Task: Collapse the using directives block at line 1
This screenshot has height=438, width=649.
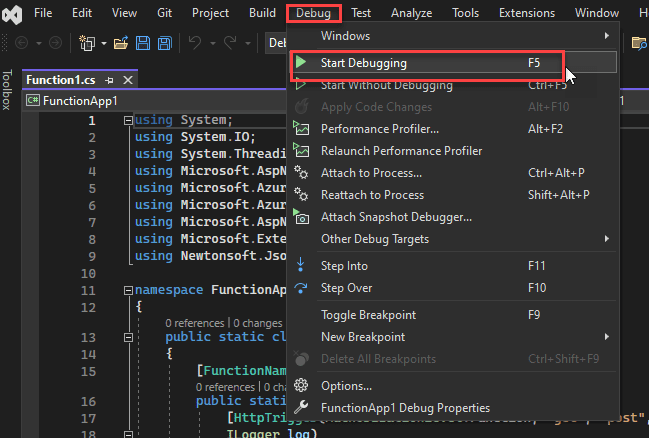Action: pos(127,121)
